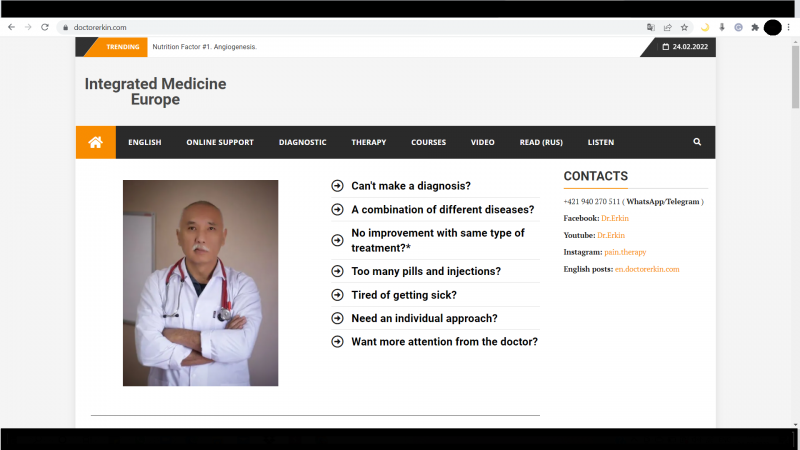Select THERAPY in the navigation bar

point(369,142)
